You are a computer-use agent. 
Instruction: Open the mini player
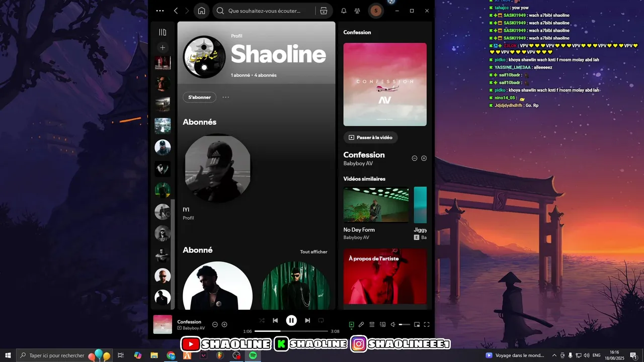click(417, 324)
